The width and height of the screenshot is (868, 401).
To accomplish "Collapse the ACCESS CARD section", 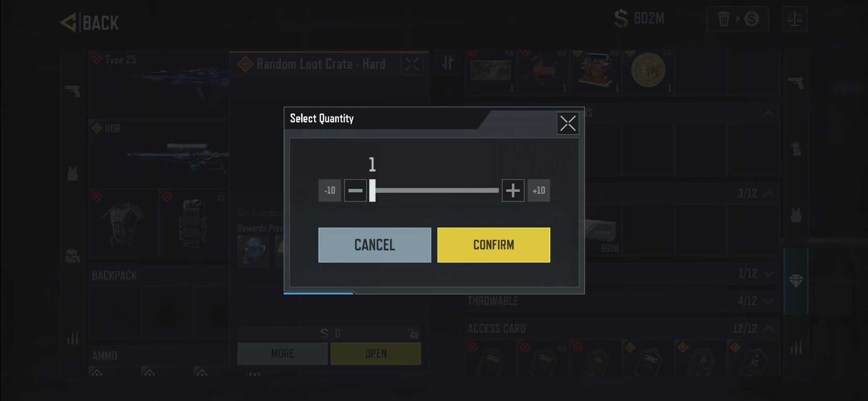I will pyautogui.click(x=769, y=329).
